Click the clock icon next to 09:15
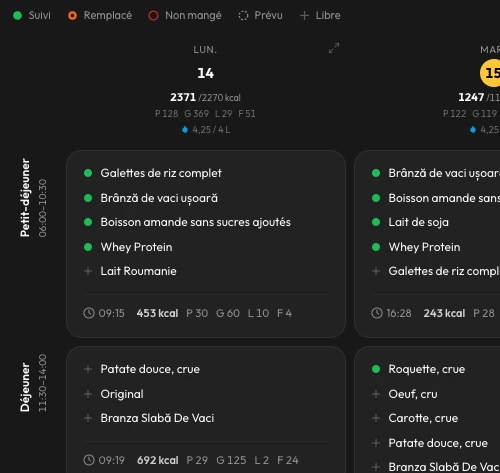 tap(89, 313)
